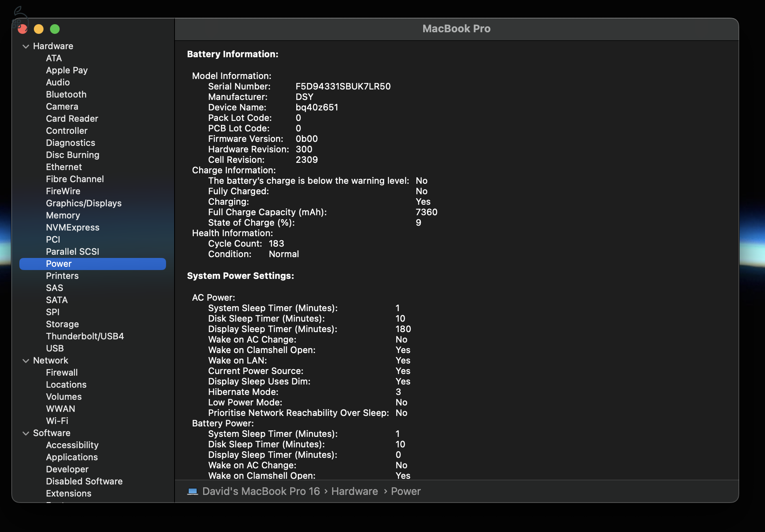Select WWAN under Network
Screen dimensions: 765x532
(60, 409)
